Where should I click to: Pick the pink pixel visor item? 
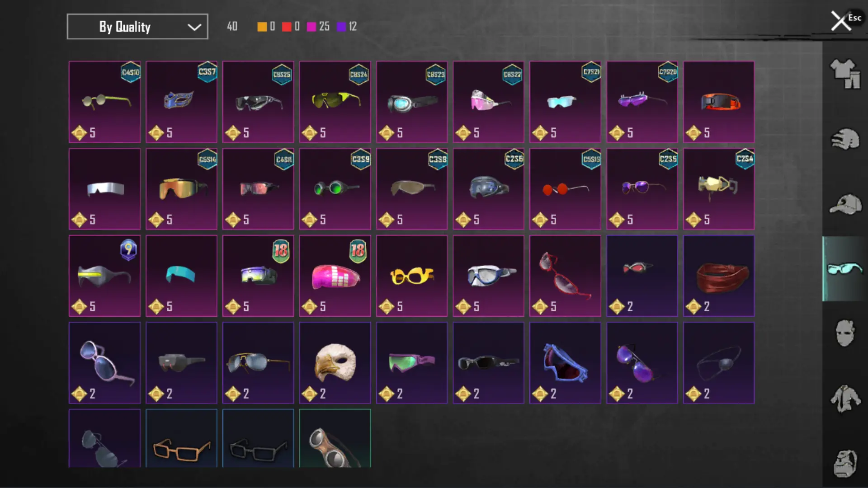pyautogui.click(x=335, y=276)
